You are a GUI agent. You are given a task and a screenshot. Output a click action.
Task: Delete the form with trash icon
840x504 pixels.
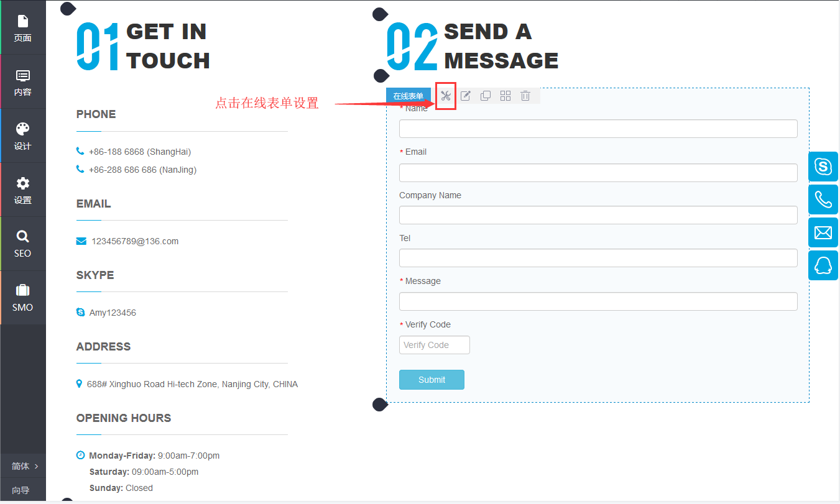pos(525,96)
